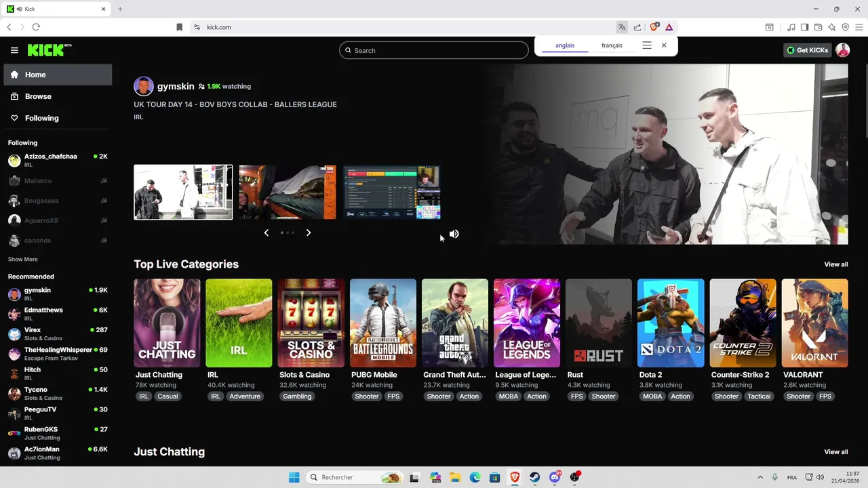
Task: Close the translation popup
Action: (664, 45)
